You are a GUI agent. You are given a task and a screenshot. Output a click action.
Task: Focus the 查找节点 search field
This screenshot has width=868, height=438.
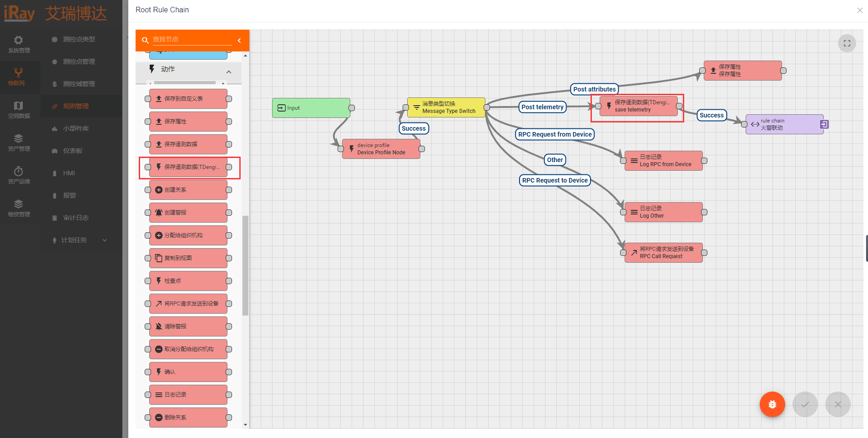192,40
